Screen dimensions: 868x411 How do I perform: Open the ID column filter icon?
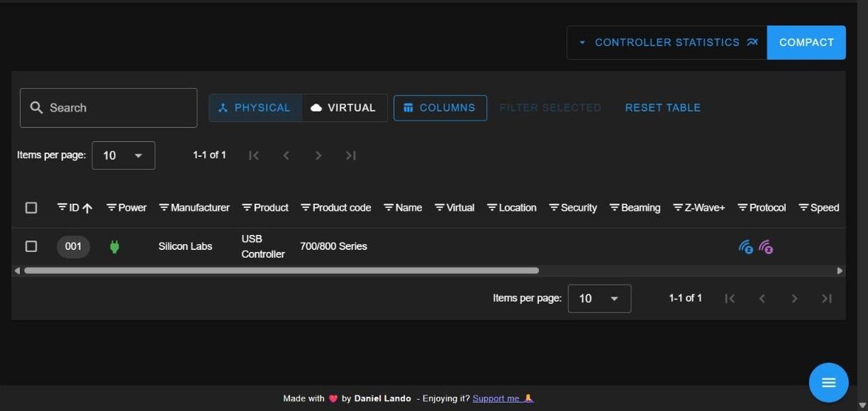tap(62, 208)
